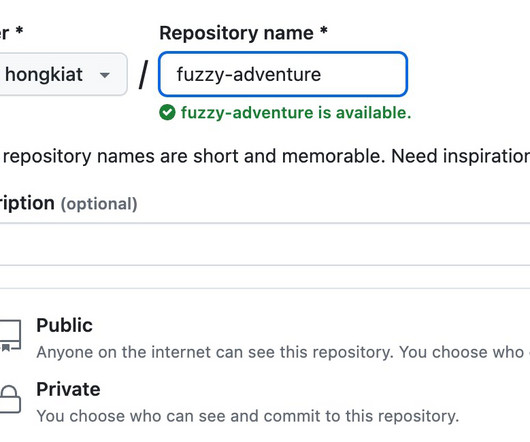Image resolution: width=530 pixels, height=442 pixels.
Task: Click the Public repository book icon
Action: tap(10, 336)
